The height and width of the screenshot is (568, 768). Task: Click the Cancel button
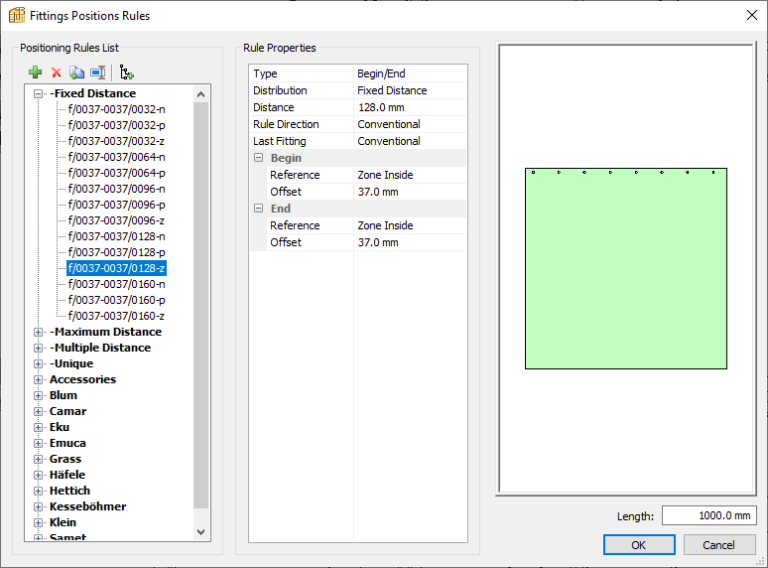pyautogui.click(x=719, y=545)
